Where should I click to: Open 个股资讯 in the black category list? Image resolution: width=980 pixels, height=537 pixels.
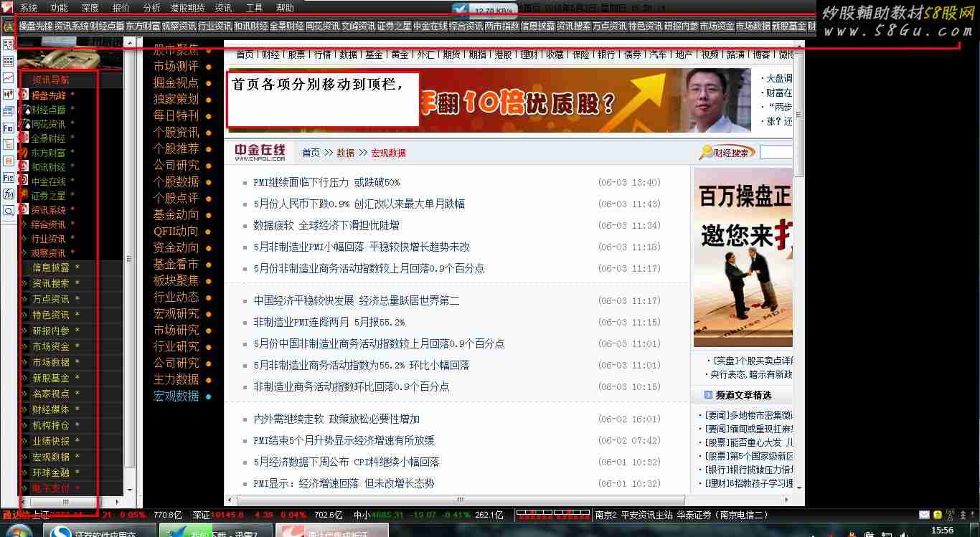[176, 132]
